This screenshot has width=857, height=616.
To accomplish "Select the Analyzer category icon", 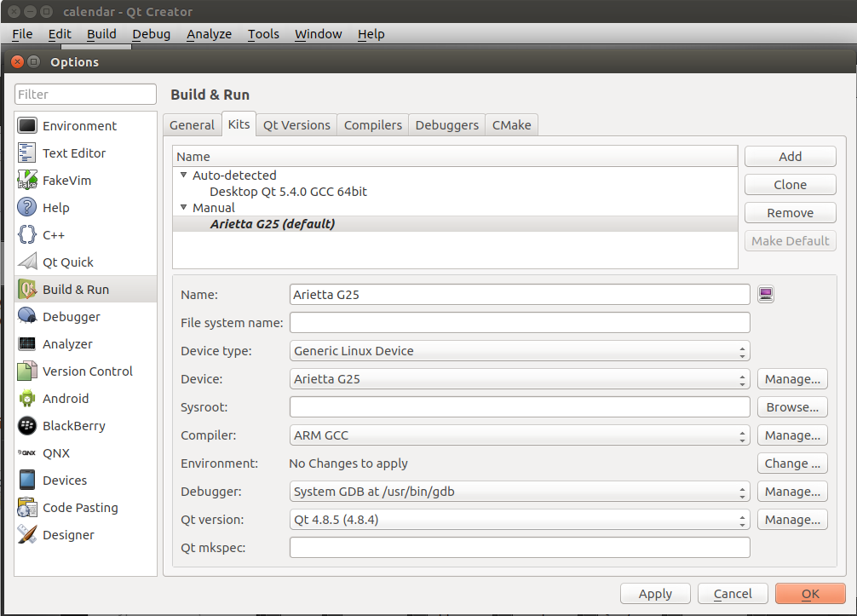I will 26,344.
